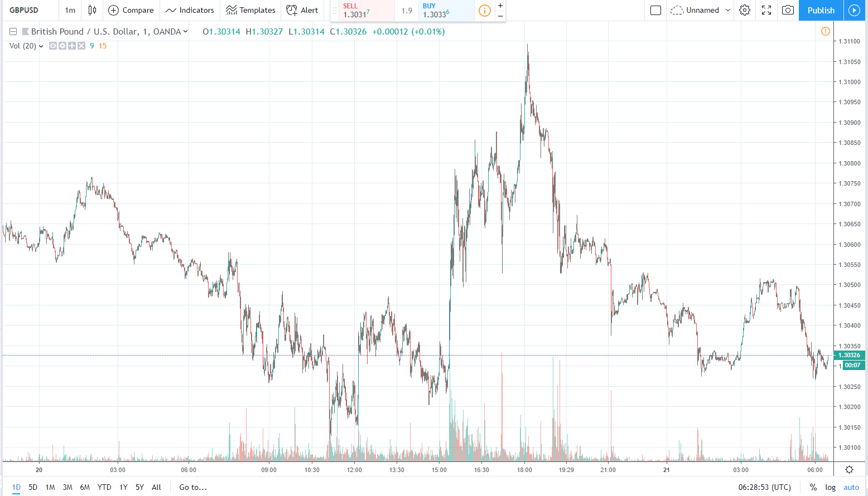The width and height of the screenshot is (868, 496).
Task: Click the play stream button next to Publish
Action: pos(854,10)
